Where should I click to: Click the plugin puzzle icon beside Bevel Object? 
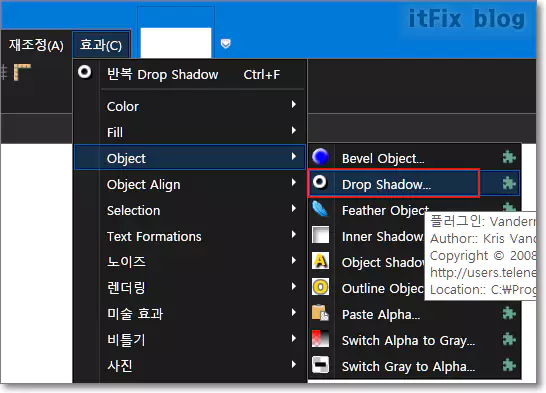click(509, 157)
